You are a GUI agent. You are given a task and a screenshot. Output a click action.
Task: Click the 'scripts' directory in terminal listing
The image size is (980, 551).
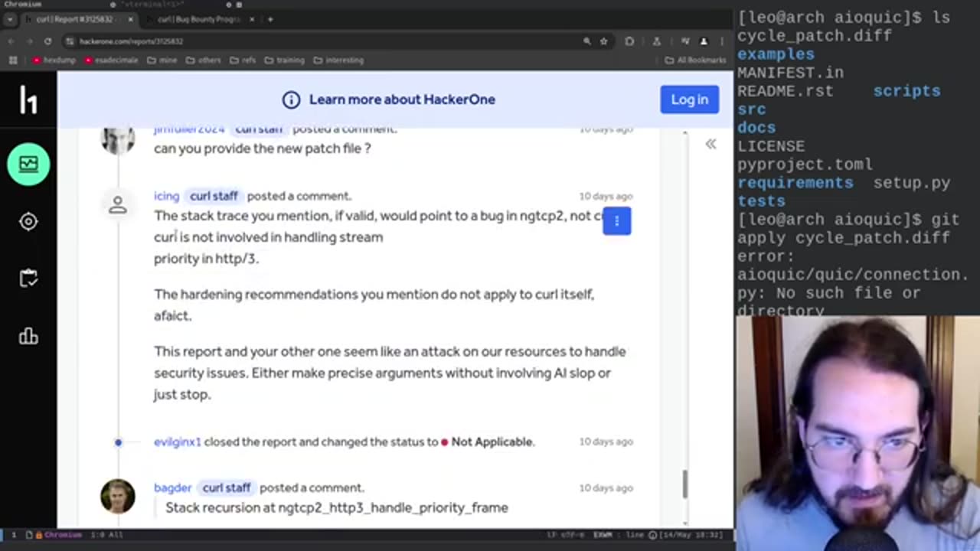click(906, 91)
